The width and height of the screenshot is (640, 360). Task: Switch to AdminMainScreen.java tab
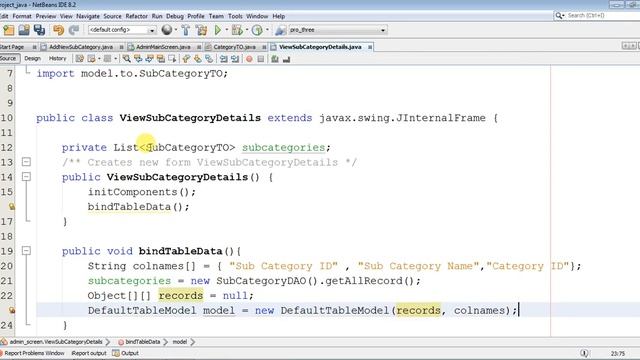point(163,47)
